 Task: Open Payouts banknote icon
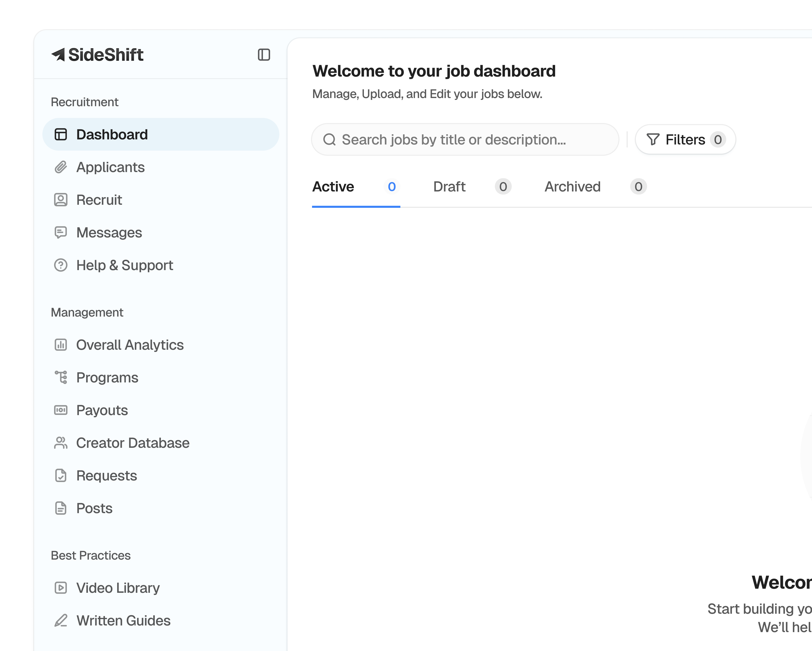[x=61, y=410]
